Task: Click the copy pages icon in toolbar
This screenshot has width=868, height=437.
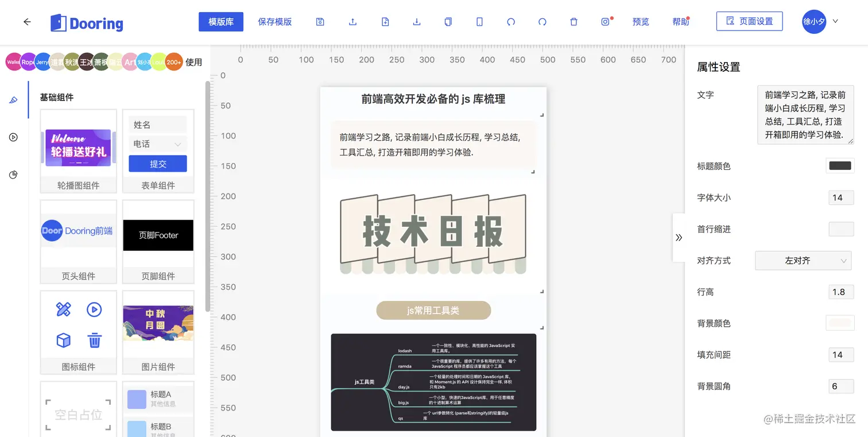Action: pyautogui.click(x=448, y=22)
